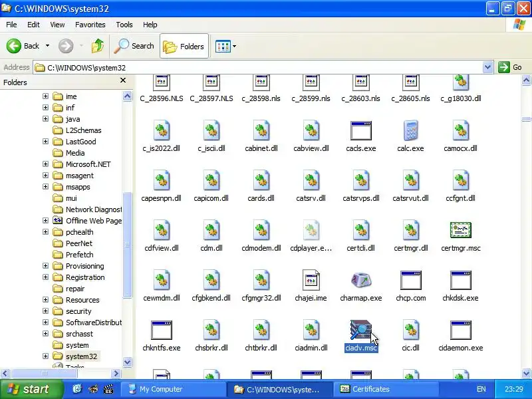The image size is (532, 399).
Task: Select the cewmdm.dll file icon
Action: click(x=162, y=280)
